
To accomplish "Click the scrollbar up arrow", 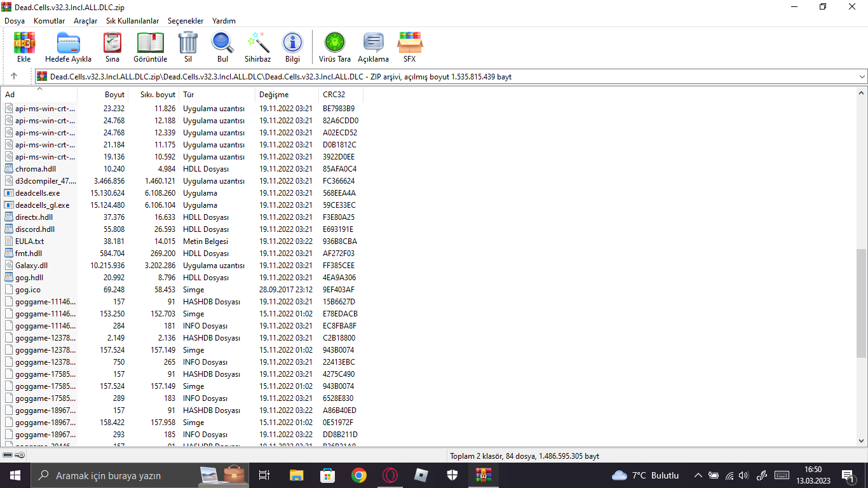I will 862,92.
